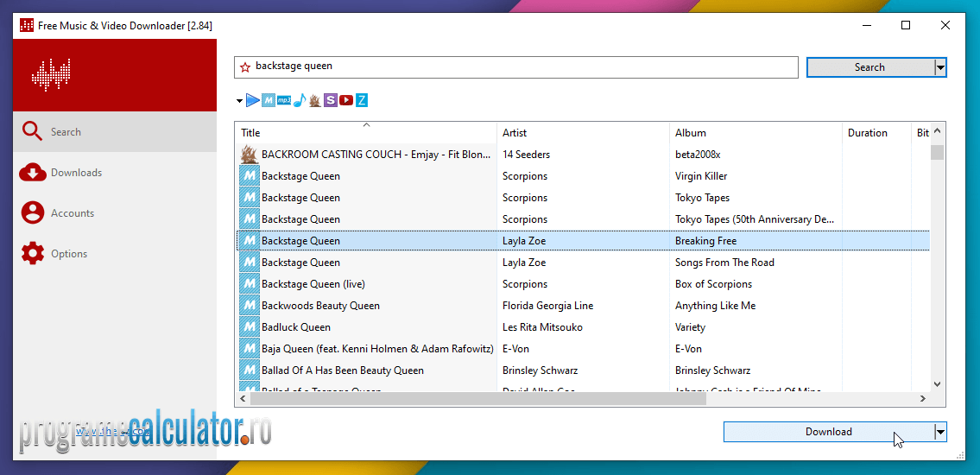Viewport: 980px width, 475px height.
Task: Select the Badluck Queen title
Action: click(x=296, y=326)
